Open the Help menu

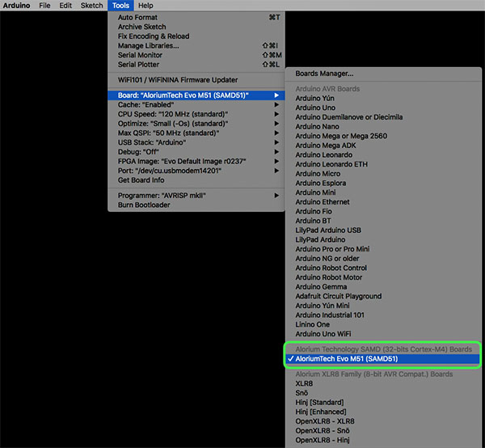tap(145, 6)
